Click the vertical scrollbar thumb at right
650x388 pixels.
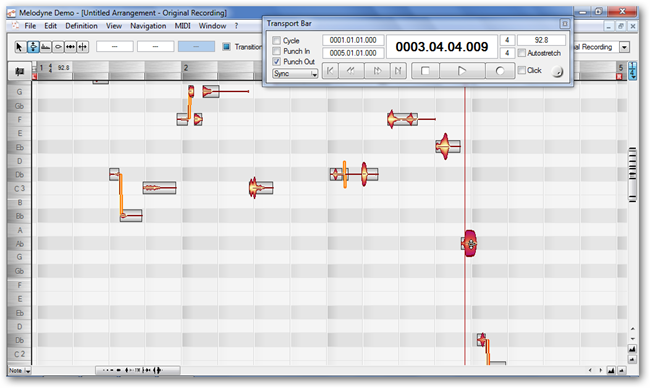pos(633,175)
